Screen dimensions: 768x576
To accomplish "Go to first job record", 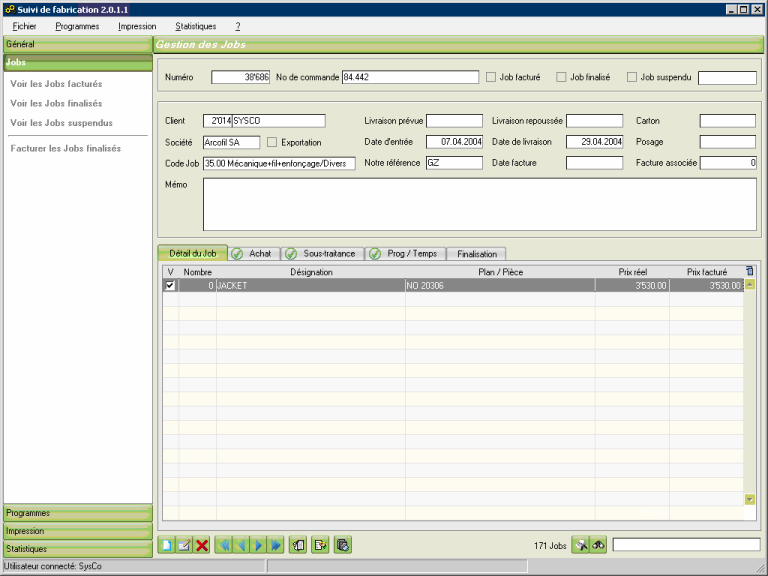I will (224, 545).
